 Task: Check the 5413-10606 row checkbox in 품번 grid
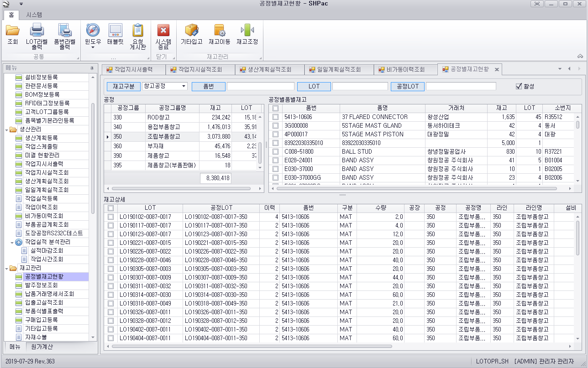(x=275, y=117)
